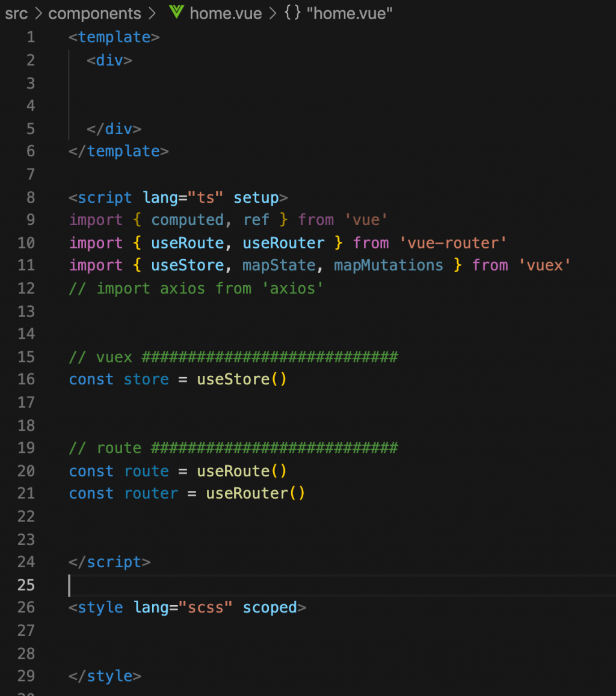The image size is (616, 696).
Task: Click the closing 'style' tag on line 29
Action: click(x=105, y=676)
